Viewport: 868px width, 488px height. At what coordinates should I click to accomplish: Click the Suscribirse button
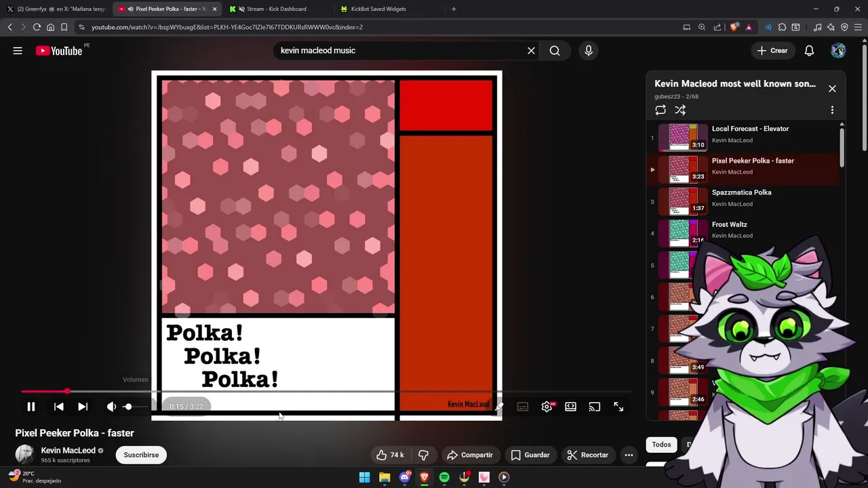click(x=141, y=455)
